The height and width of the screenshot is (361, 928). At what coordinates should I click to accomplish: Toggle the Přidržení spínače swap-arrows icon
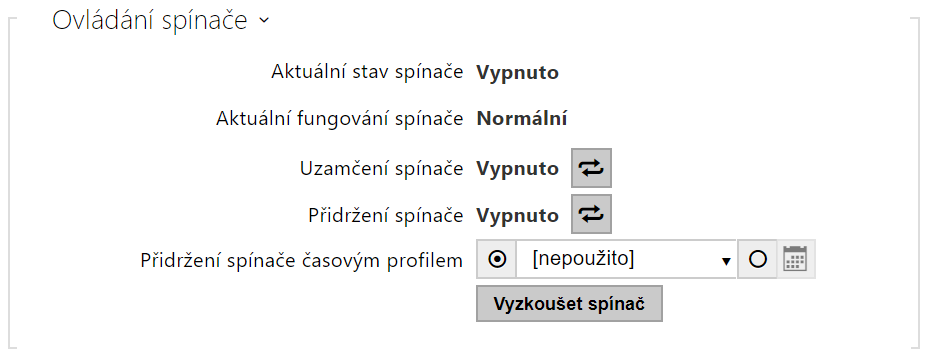591,214
